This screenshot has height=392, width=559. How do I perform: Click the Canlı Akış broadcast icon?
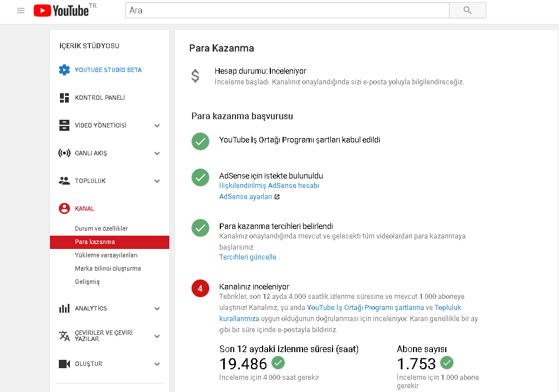[x=64, y=153]
